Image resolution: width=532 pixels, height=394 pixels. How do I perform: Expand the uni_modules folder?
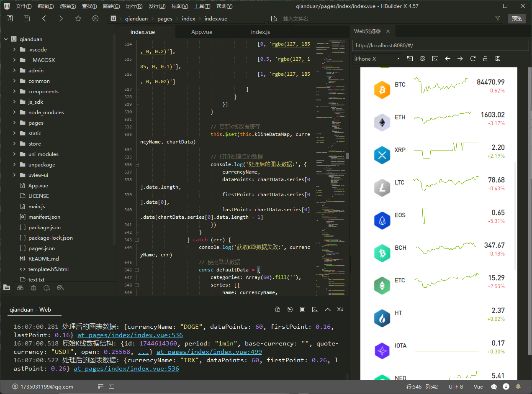(x=14, y=154)
